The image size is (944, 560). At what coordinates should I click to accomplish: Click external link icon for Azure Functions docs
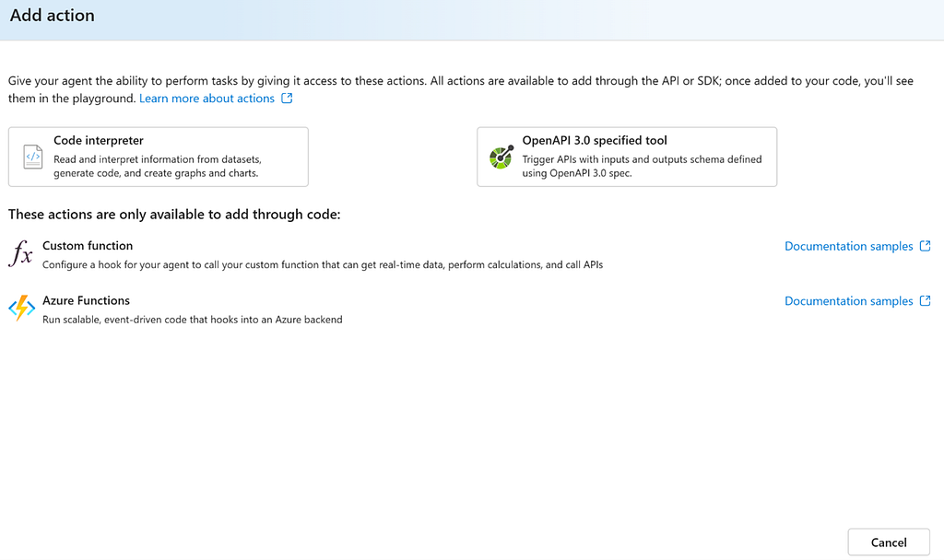[x=926, y=301]
